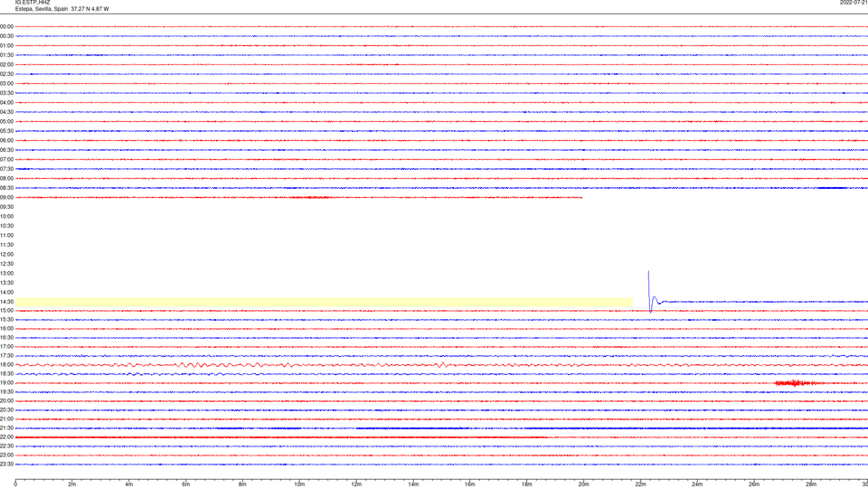This screenshot has width=868, height=488.
Task: Click the 08:00 time label
Action: tap(6, 178)
